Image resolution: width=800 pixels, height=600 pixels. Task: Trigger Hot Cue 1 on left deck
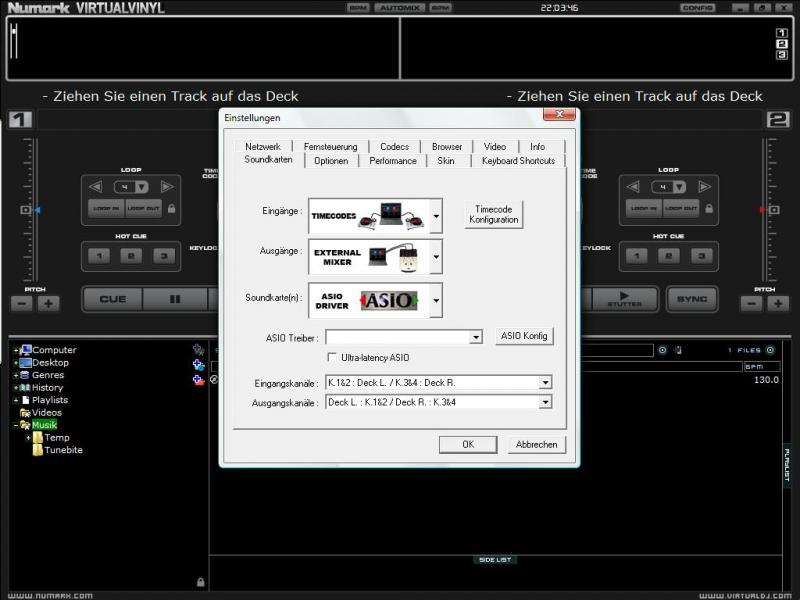[98, 256]
